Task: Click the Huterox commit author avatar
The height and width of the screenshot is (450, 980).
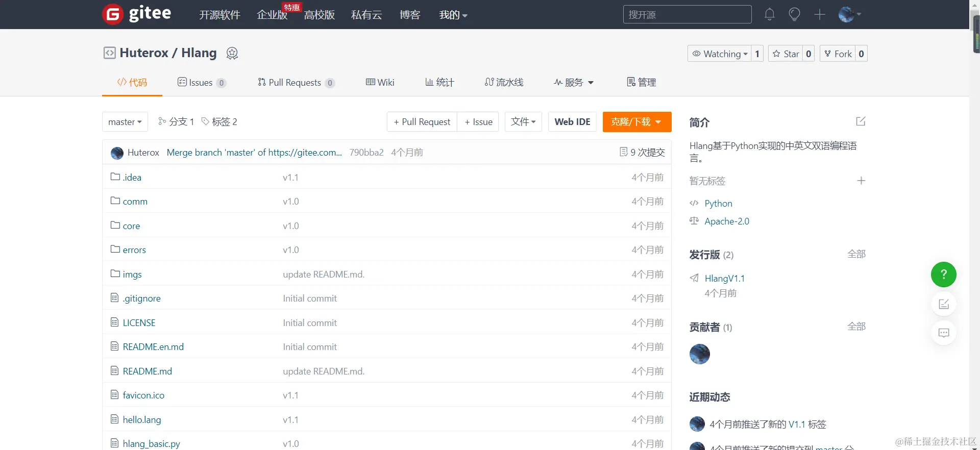Action: pyautogui.click(x=117, y=153)
